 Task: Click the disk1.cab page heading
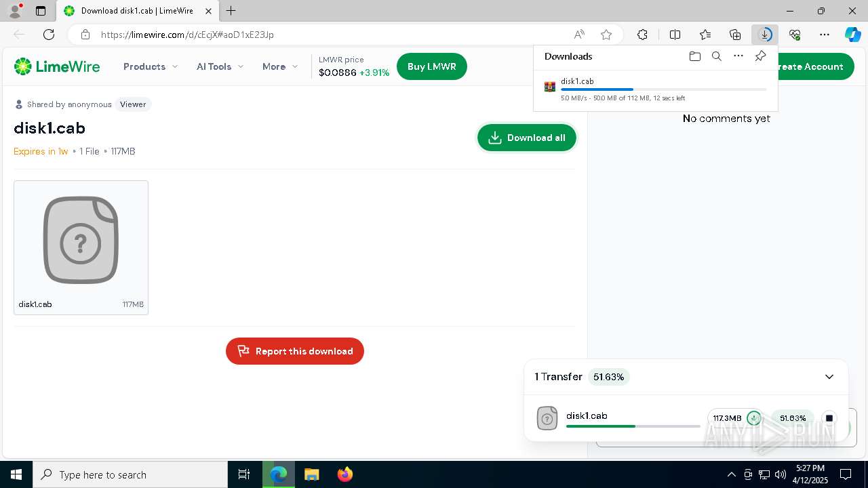point(50,128)
